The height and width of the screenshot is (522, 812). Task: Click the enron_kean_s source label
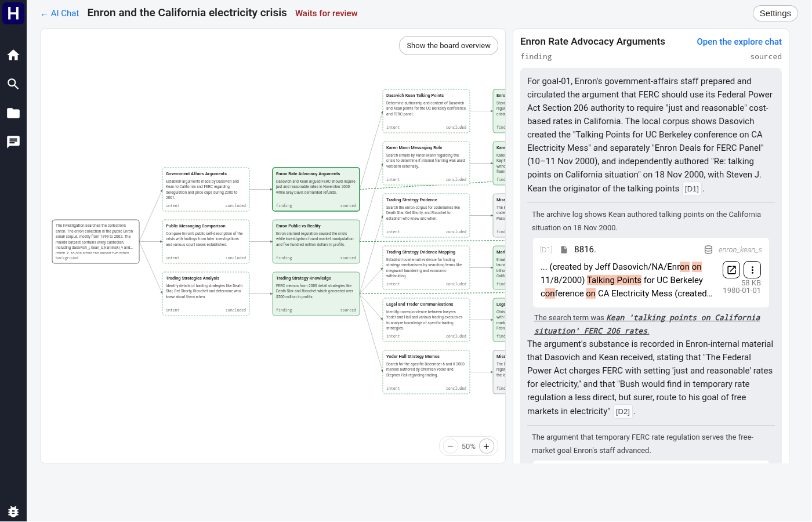point(740,249)
